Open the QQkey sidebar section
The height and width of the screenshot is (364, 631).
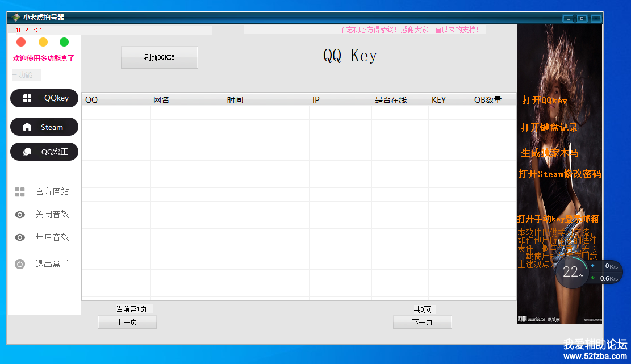coord(44,98)
